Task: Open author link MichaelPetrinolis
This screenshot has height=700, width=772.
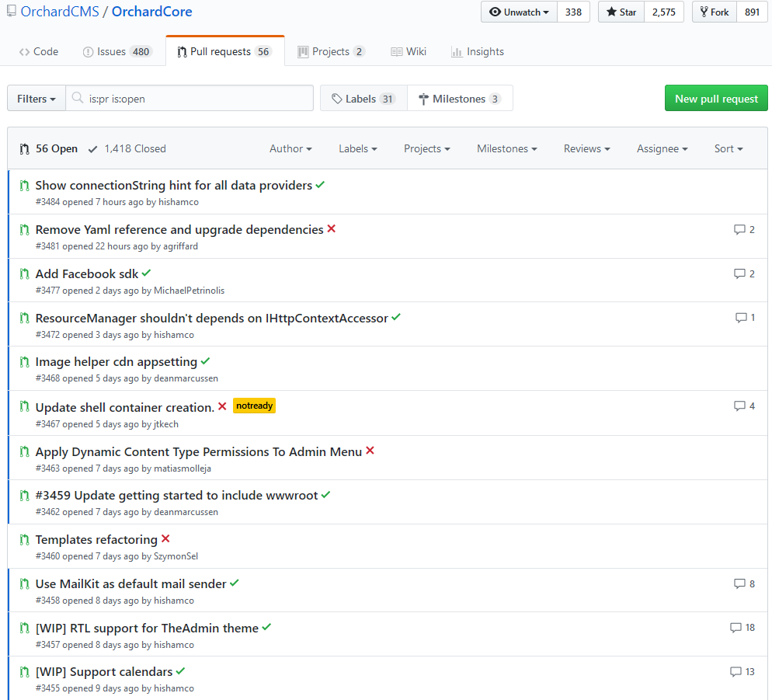Action: pos(189,290)
